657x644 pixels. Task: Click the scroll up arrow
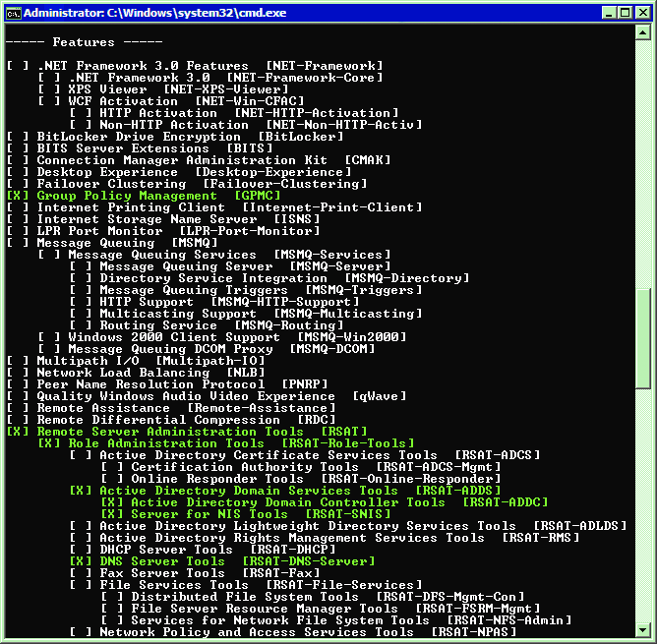[642, 32]
